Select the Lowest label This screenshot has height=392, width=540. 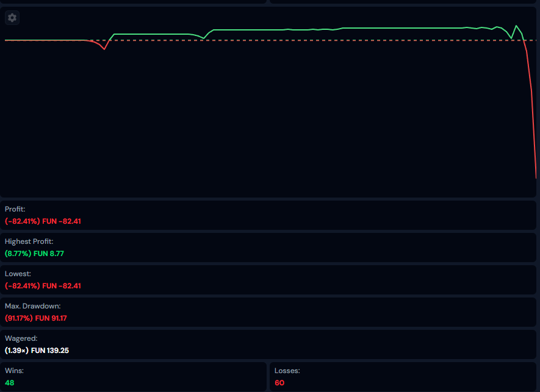[18, 274]
